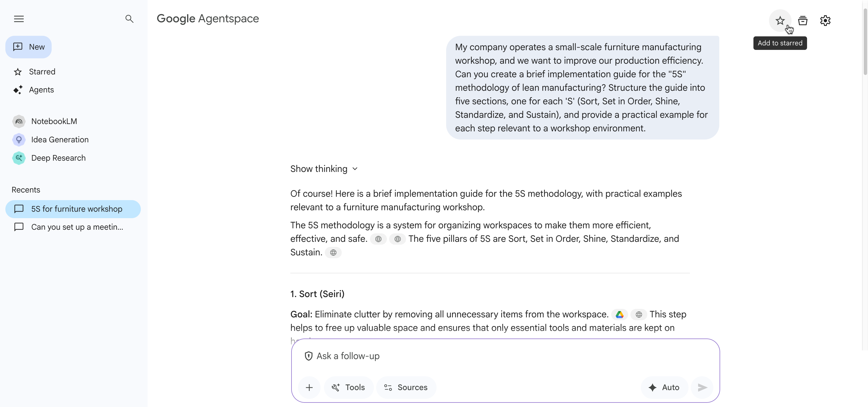Screen dimensions: 868x407
Task: Open the Sources selector
Action: tap(406, 387)
